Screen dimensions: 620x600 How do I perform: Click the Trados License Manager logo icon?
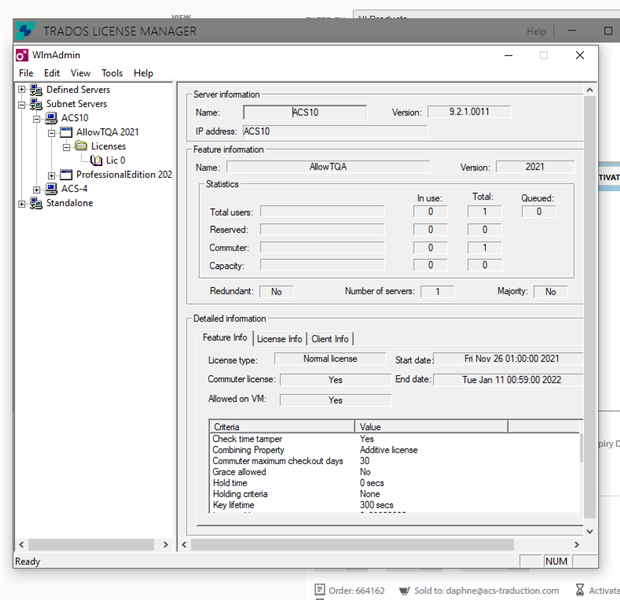(25, 30)
